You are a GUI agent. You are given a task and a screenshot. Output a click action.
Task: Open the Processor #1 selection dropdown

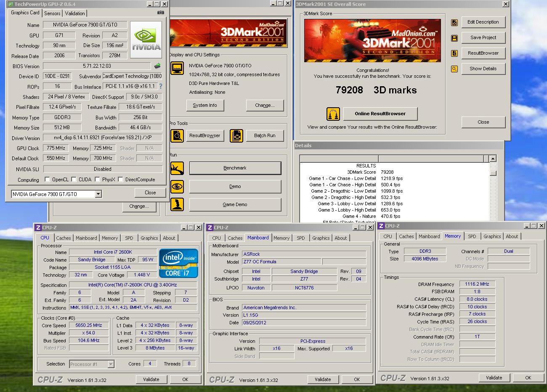click(x=111, y=364)
